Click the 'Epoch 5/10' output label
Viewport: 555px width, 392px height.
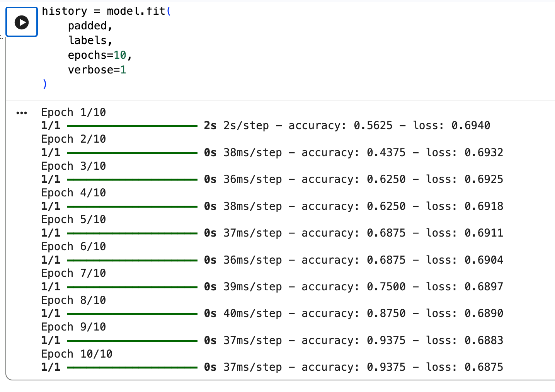(x=73, y=220)
